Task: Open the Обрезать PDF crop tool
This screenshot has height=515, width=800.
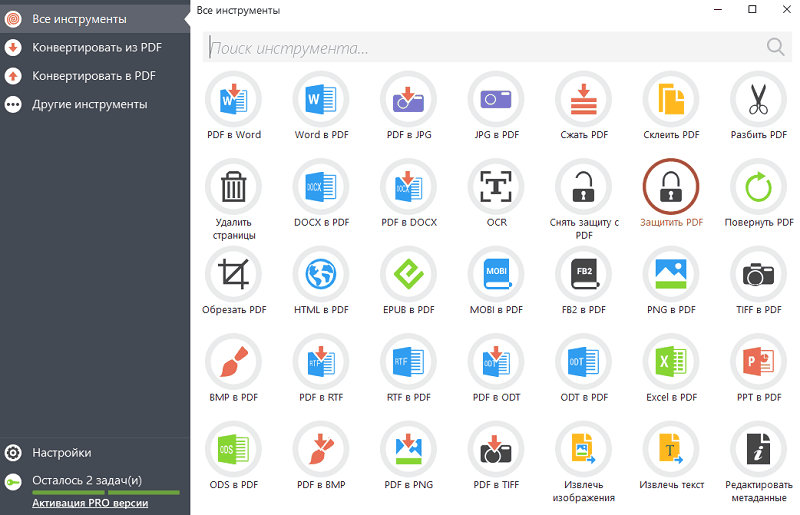Action: pos(233,274)
